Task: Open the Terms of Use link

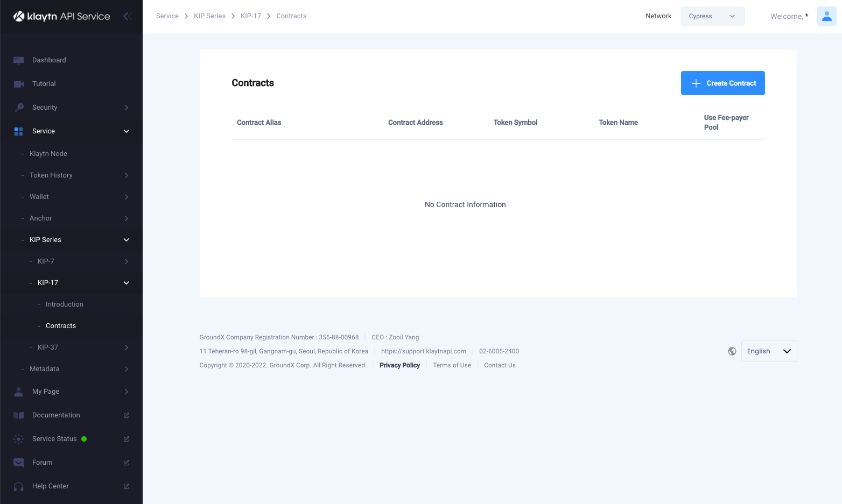Action: [x=452, y=365]
